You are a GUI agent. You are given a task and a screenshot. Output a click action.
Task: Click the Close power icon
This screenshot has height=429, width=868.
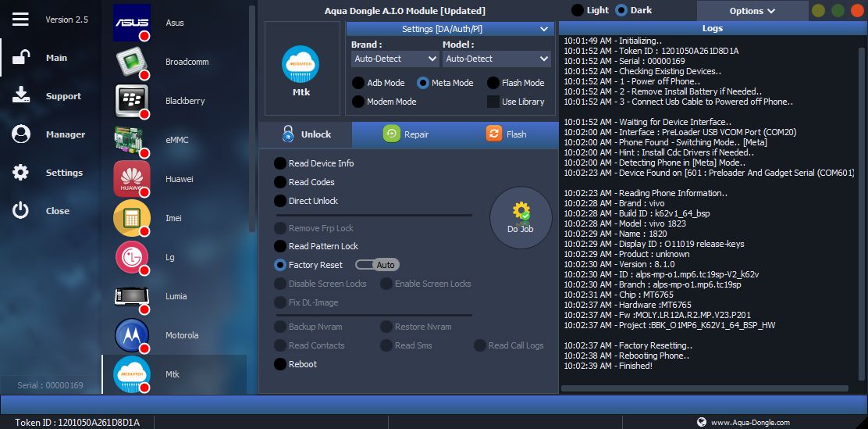[x=20, y=211]
